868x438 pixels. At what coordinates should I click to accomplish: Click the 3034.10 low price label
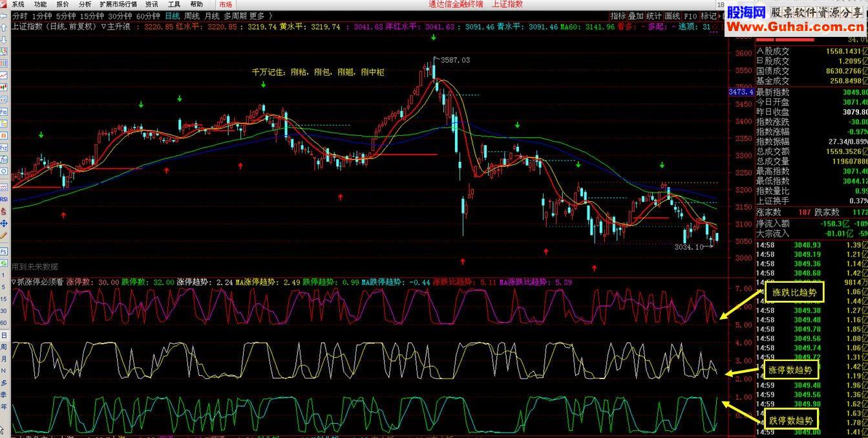coord(690,247)
